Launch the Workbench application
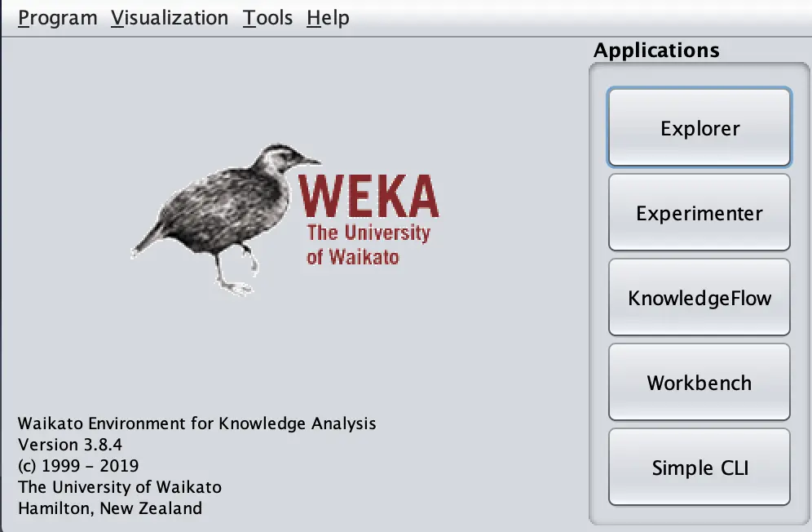812x532 pixels. click(699, 382)
